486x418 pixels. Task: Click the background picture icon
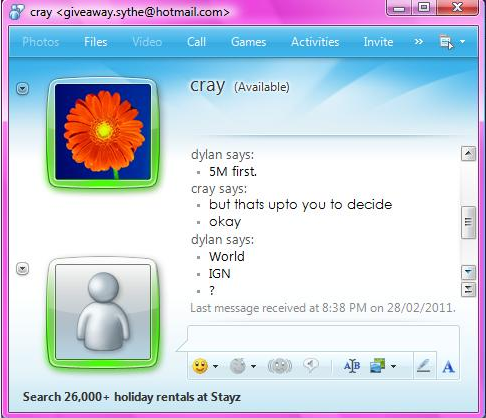coord(378,366)
